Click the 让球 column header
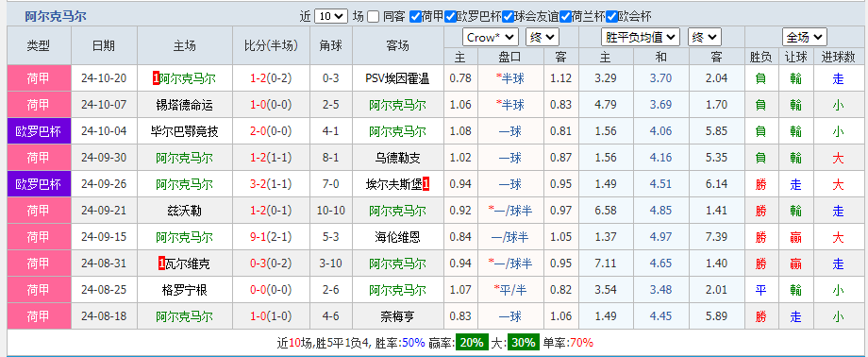Screen dimensions: 868x357 (x=795, y=57)
